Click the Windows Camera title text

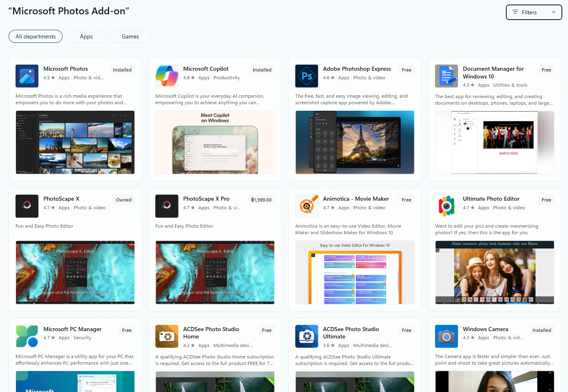pos(485,329)
